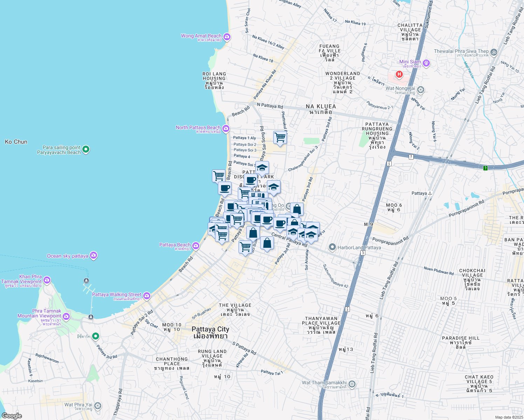Open the Khao Phra Tamnak Viewpoint marker
524x420 pixels.
pos(47,280)
